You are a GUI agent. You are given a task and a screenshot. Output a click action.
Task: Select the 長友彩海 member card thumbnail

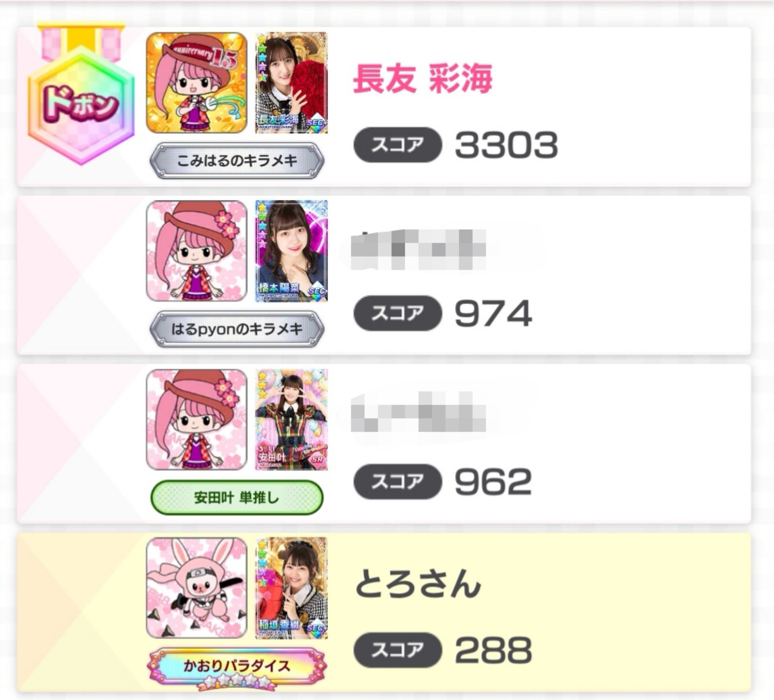291,83
